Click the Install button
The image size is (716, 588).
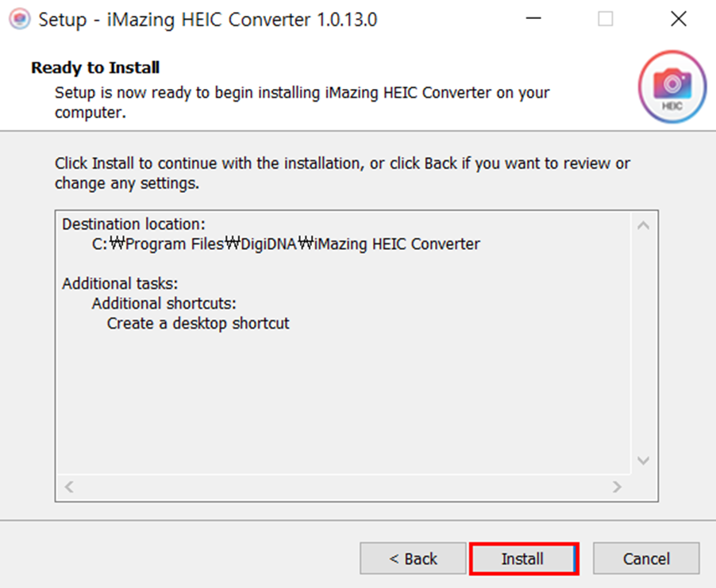[x=524, y=559]
